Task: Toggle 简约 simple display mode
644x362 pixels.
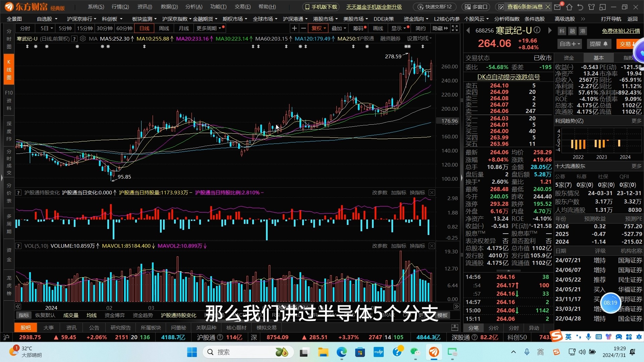Action: click(x=420, y=28)
